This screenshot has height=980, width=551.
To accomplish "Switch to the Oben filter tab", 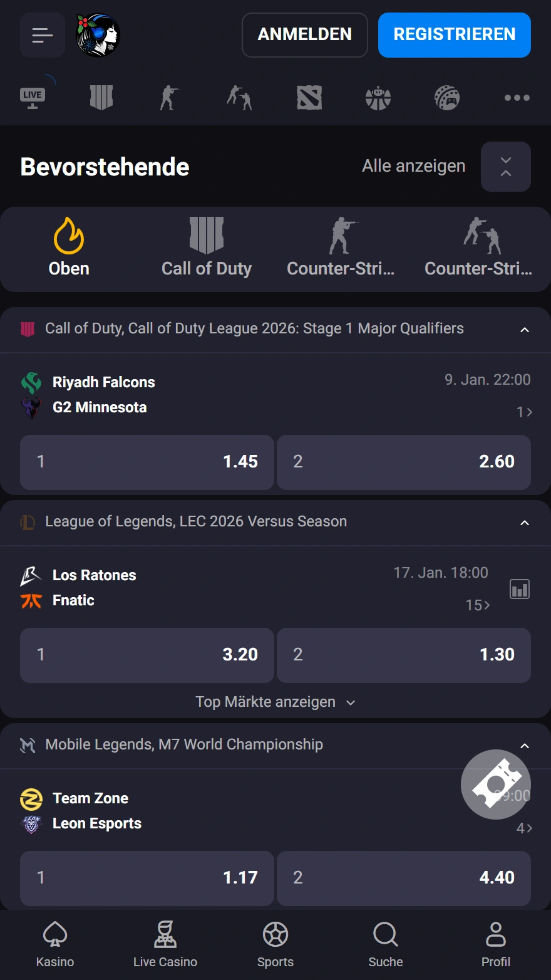I will [x=68, y=249].
